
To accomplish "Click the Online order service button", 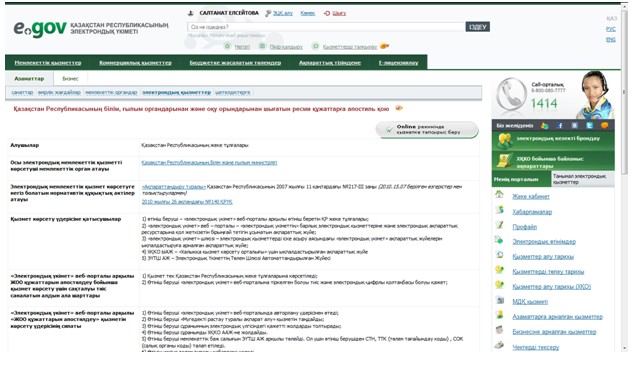I will (427, 129).
